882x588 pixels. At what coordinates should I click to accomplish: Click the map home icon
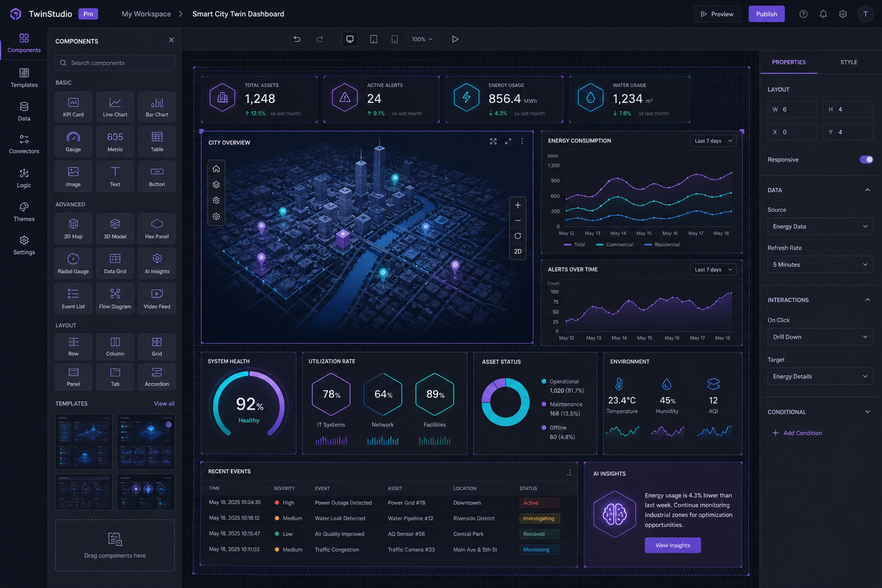216,169
